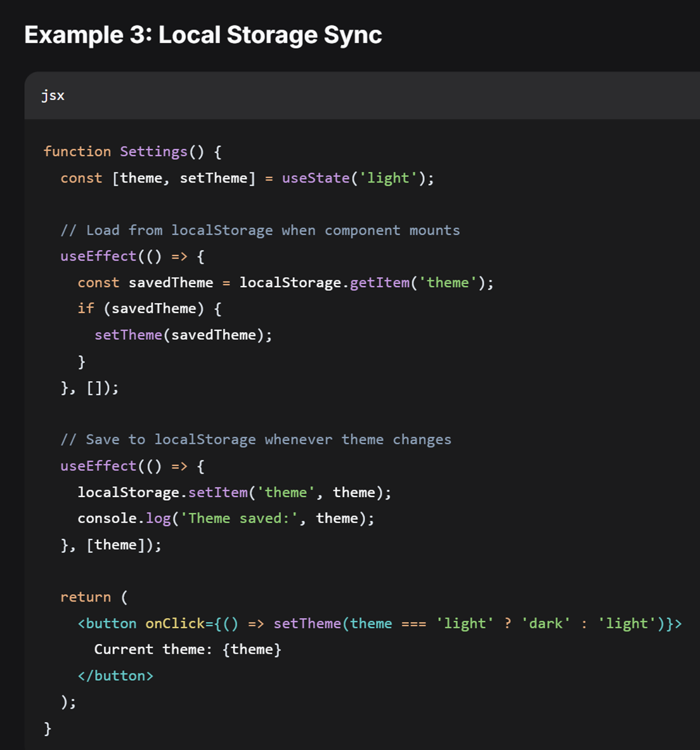The image size is (700, 750).
Task: Click the '</button>' closing tag
Action: 115,676
